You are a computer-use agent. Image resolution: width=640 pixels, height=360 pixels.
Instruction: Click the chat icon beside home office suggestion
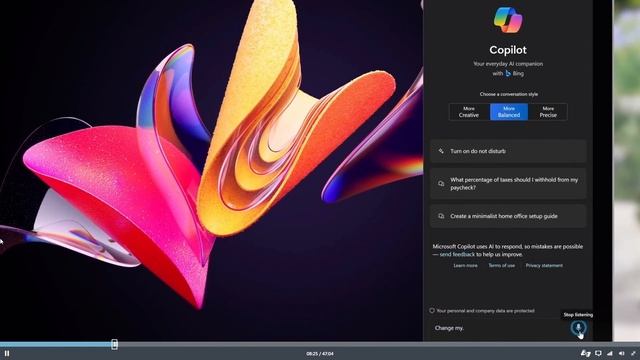(x=441, y=216)
